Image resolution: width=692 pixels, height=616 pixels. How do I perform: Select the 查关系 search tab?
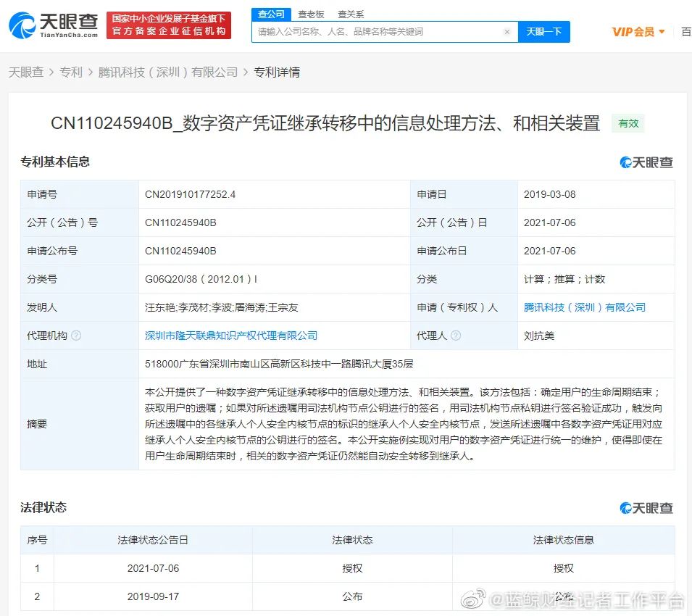point(351,14)
